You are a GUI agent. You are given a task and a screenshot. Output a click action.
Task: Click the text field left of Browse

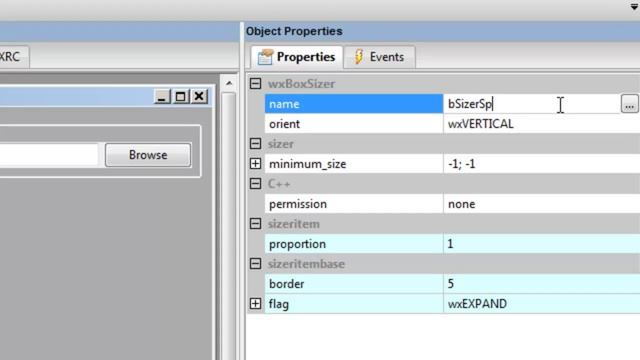tap(49, 155)
